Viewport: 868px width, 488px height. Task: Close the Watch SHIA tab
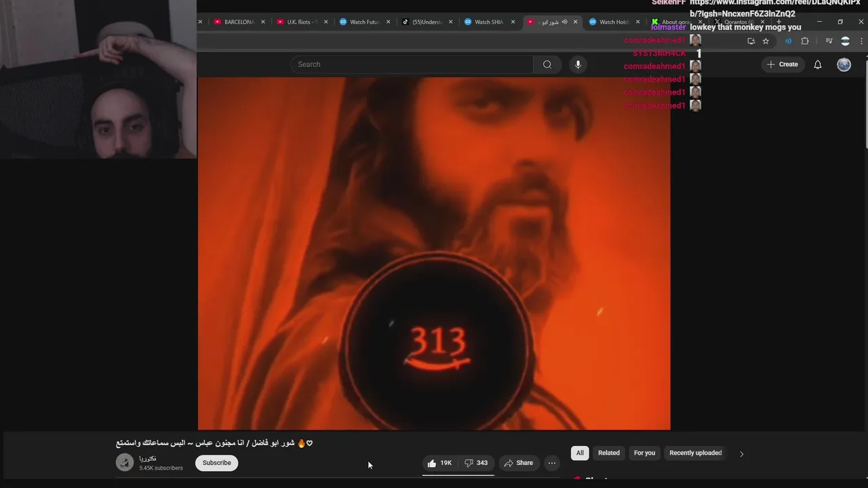click(513, 22)
